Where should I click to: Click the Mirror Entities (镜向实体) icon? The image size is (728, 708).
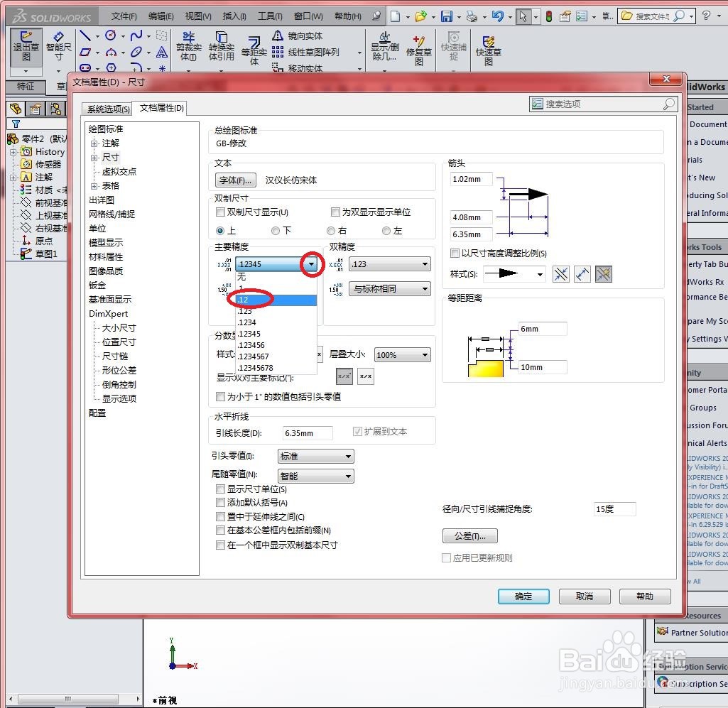(x=278, y=36)
